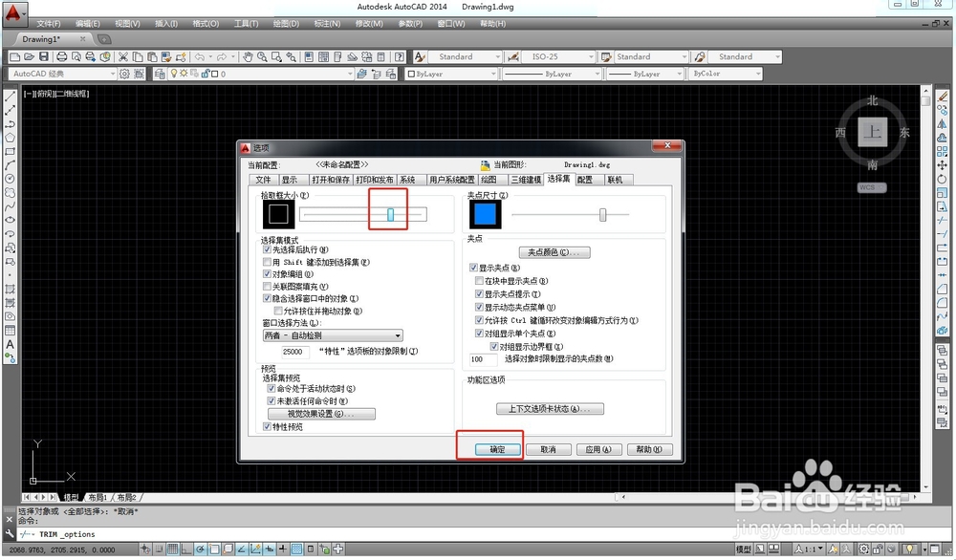Select the Line draw tool

click(10, 97)
